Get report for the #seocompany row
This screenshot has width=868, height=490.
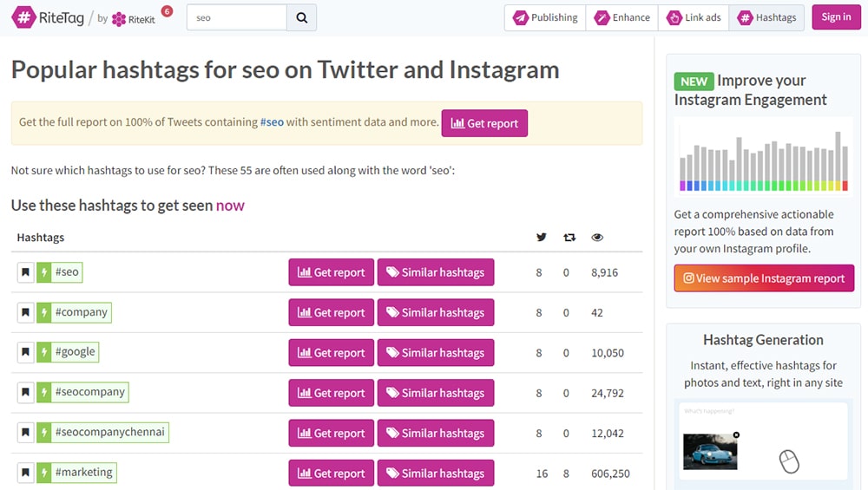331,393
